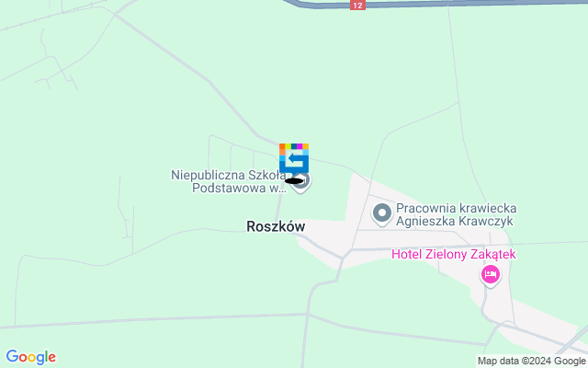
Task: Click the orange square on the marker's top-left
Action: pyautogui.click(x=282, y=146)
